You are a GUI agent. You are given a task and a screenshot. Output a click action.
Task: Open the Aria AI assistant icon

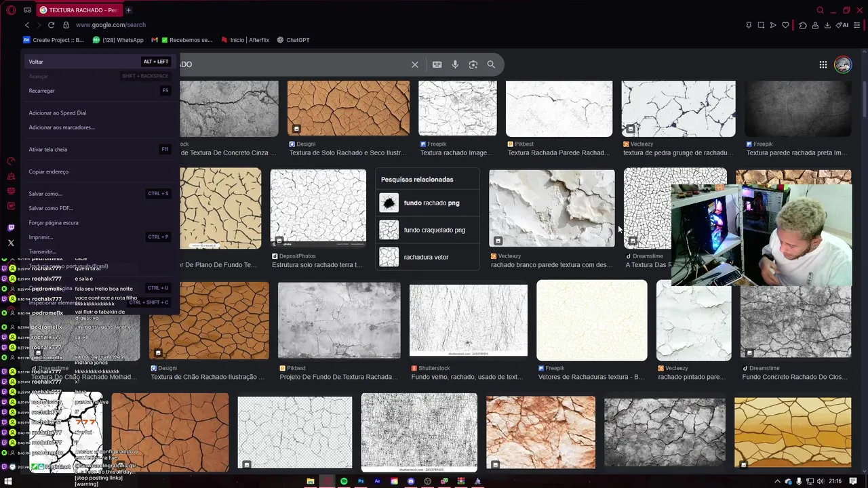[843, 25]
